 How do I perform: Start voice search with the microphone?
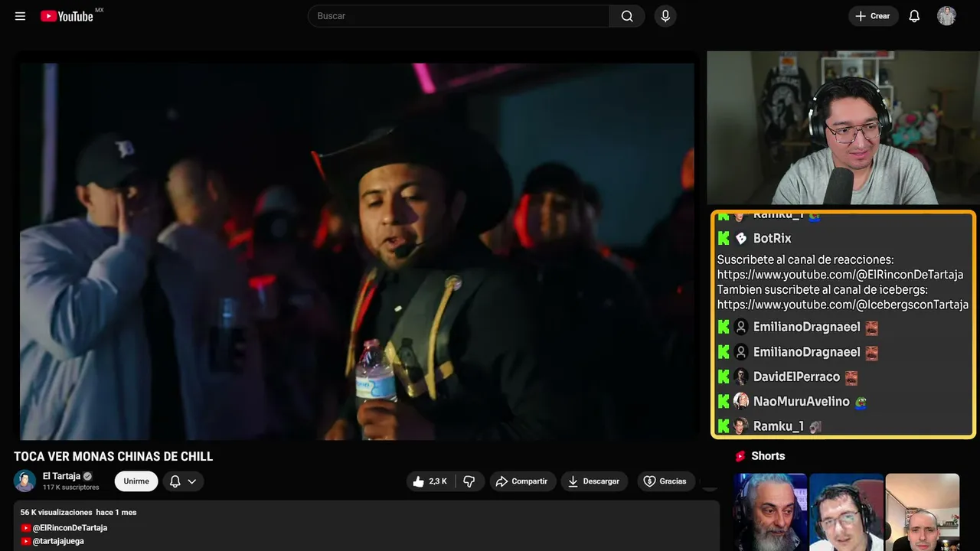pos(665,16)
